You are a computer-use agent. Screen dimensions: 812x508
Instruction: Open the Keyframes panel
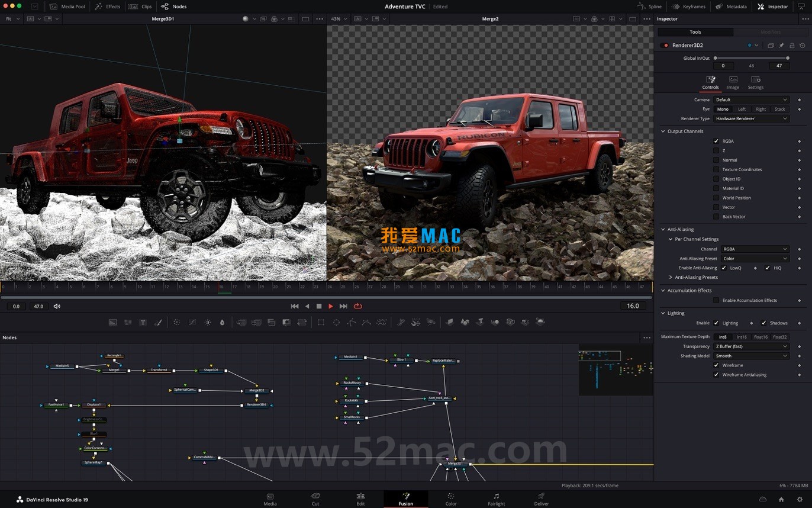click(688, 7)
